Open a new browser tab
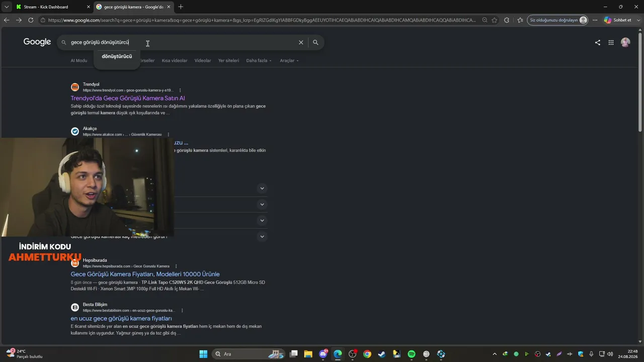 click(181, 7)
